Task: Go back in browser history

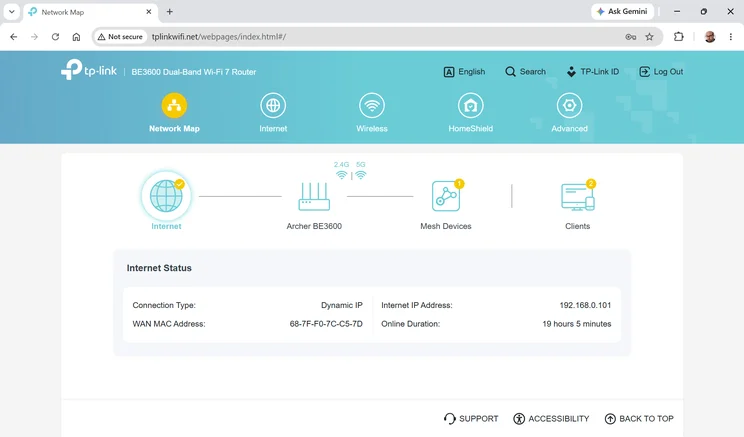Action: point(14,37)
